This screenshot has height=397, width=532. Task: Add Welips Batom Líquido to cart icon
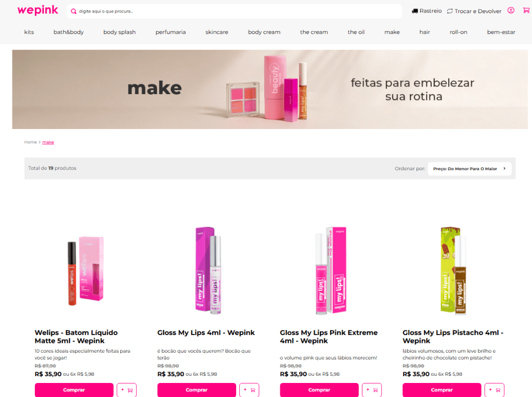pyautogui.click(x=126, y=390)
